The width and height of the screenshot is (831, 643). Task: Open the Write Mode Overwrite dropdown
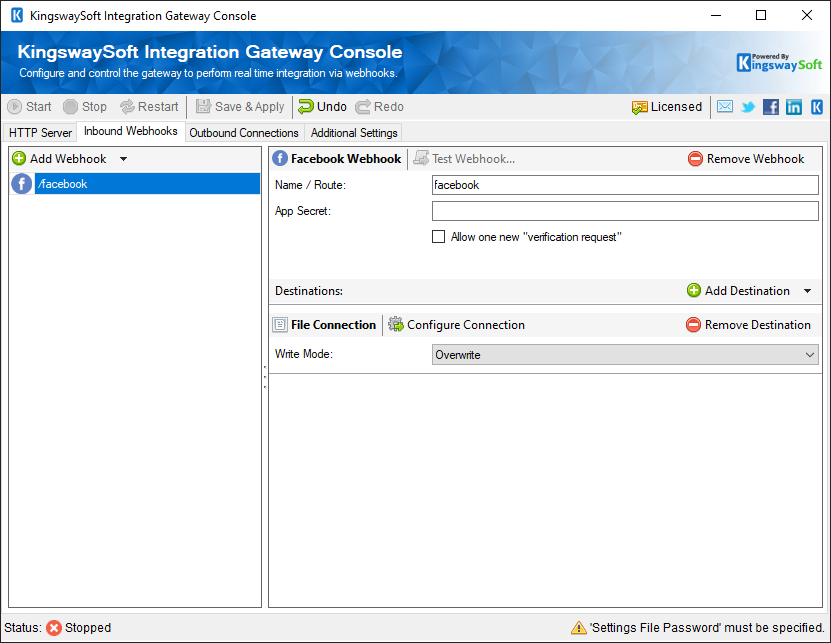[625, 355]
